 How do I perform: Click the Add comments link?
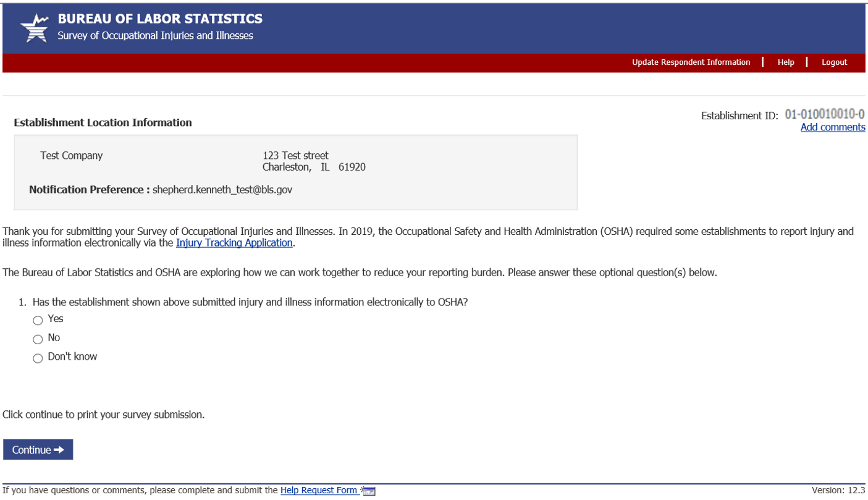coord(832,127)
